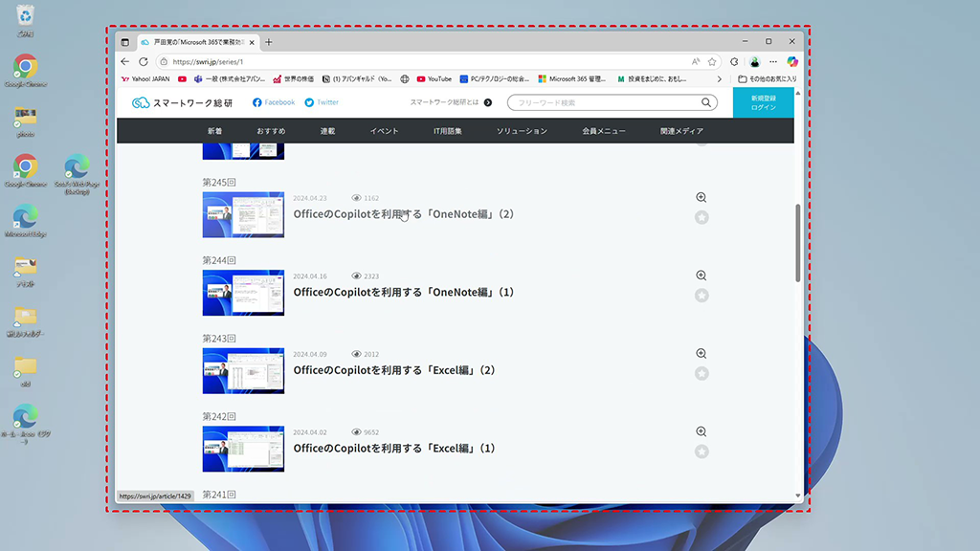Image resolution: width=980 pixels, height=551 pixels.
Task: Open the IT用語集 menu item
Action: (448, 131)
